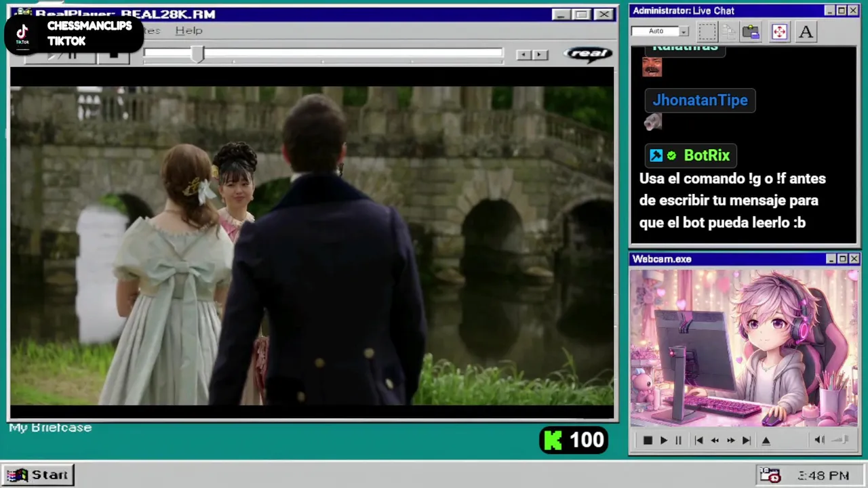
Task: Click the greyed copy documents icon
Action: [x=729, y=32]
